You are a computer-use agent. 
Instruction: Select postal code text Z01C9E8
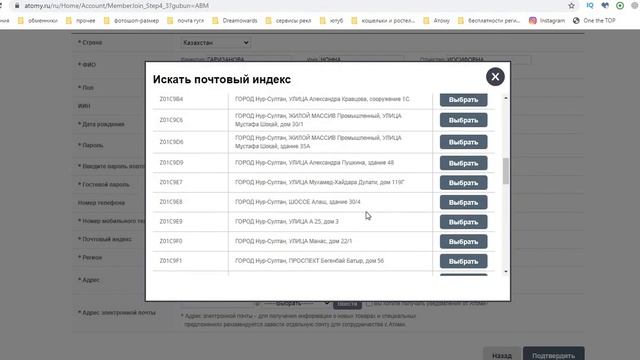[171, 202]
